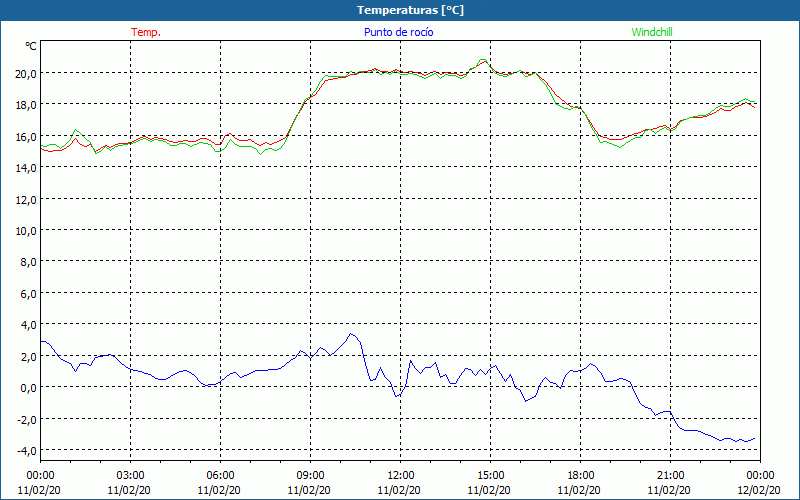Screen dimensions: 800x500
Task: Click the 4,0 y-axis value
Action: pyautogui.click(x=29, y=324)
